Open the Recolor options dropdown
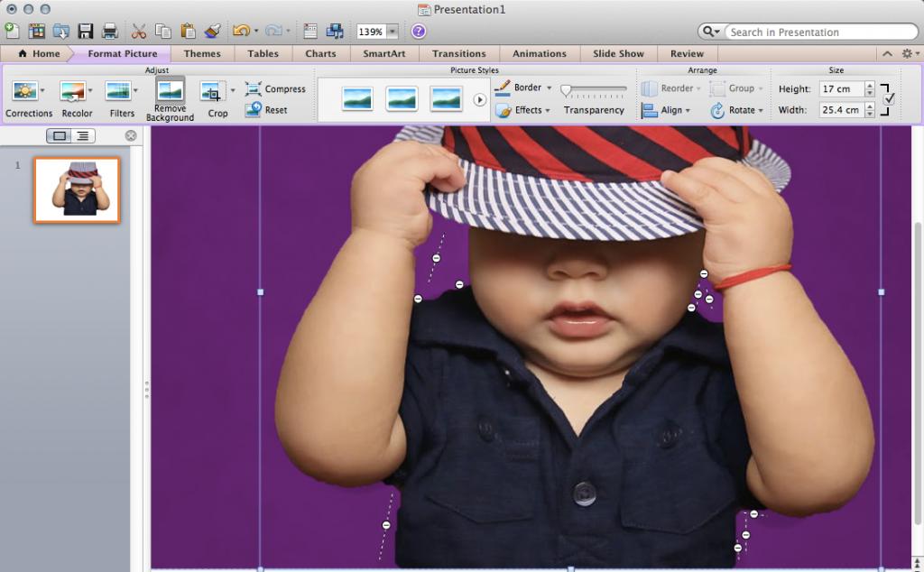The height and width of the screenshot is (572, 924). pyautogui.click(x=90, y=91)
